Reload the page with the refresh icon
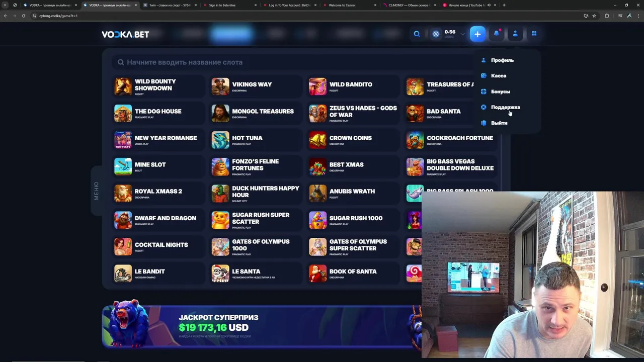644x362 pixels. click(x=23, y=16)
